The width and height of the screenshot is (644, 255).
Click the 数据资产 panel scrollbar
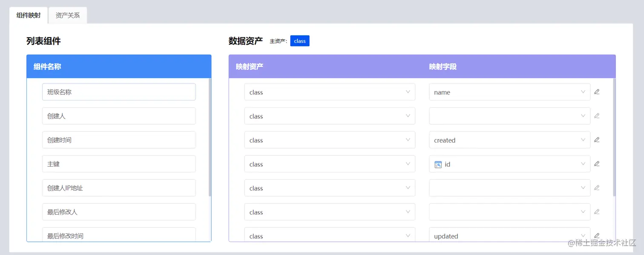(614, 137)
